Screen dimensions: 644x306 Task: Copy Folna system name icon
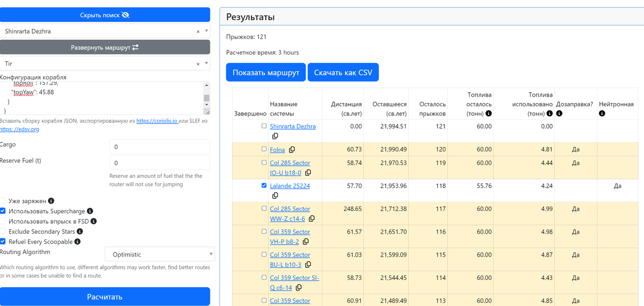tap(292, 150)
